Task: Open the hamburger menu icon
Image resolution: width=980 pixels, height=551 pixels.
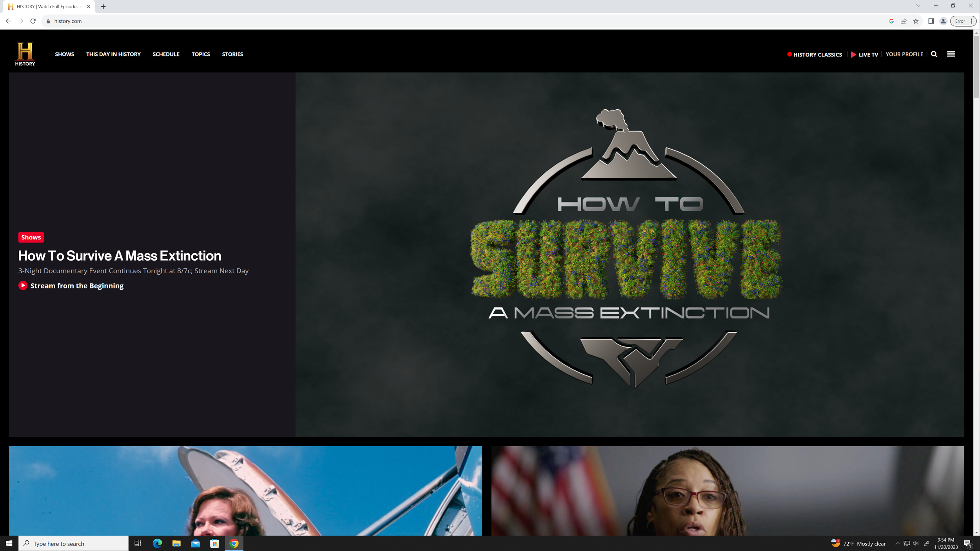Action: [x=951, y=54]
